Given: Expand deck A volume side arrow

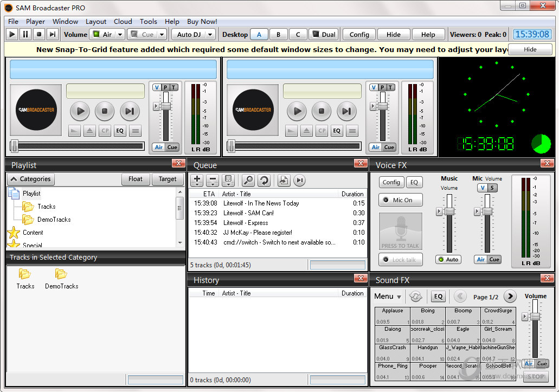Looking at the screenshot, I should pos(156,106).
